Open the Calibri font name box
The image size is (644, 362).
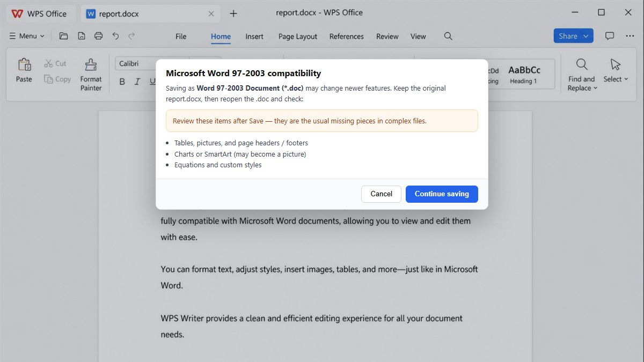click(152, 63)
